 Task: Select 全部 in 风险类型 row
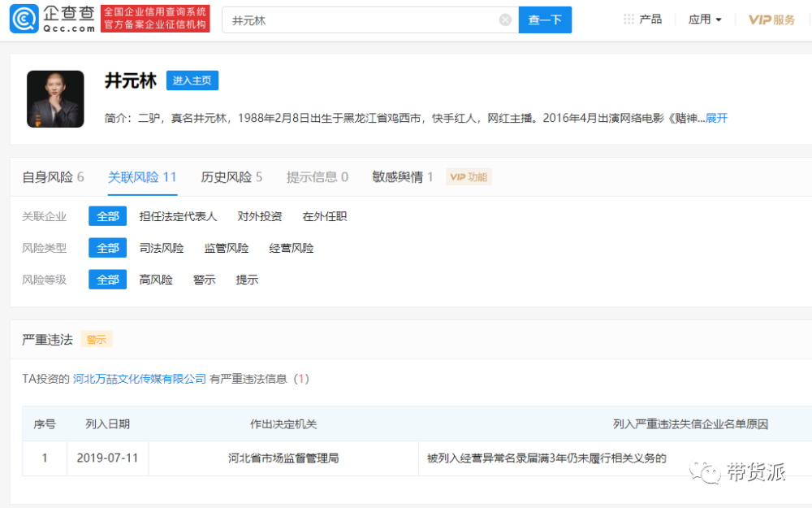pos(108,248)
